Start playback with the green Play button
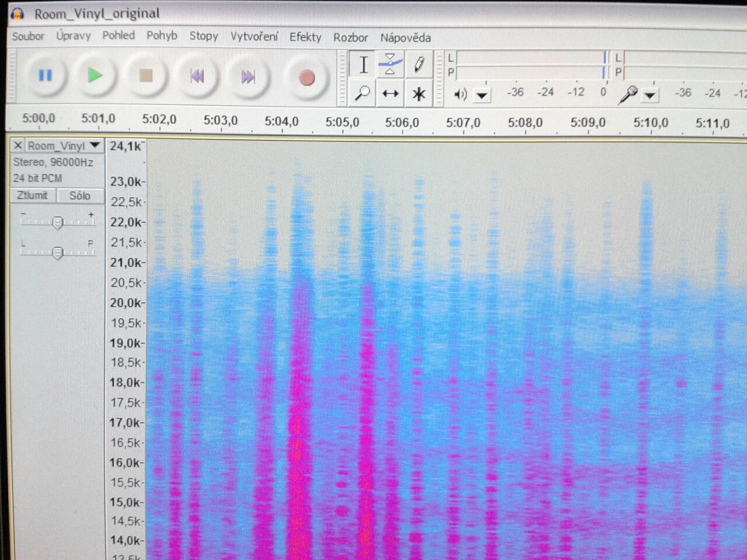This screenshot has width=747, height=560. (x=95, y=76)
